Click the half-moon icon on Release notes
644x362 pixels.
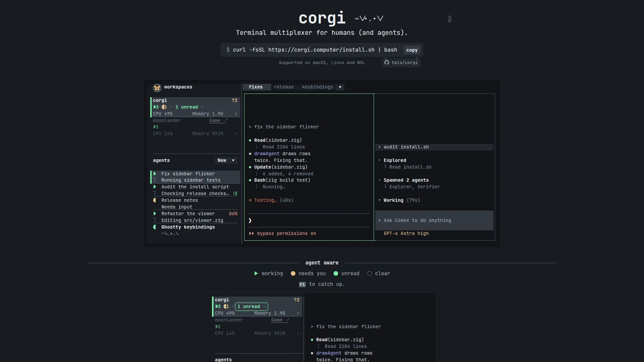(155, 200)
